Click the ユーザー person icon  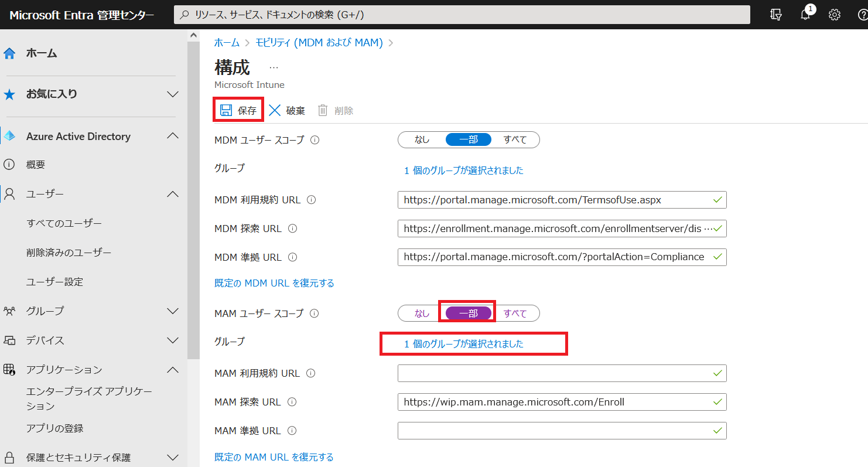(9, 194)
